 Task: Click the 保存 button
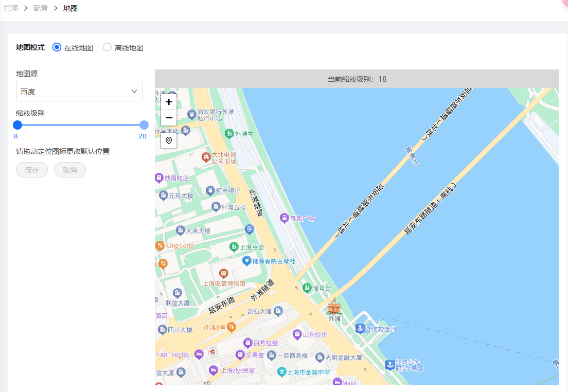pyautogui.click(x=32, y=170)
